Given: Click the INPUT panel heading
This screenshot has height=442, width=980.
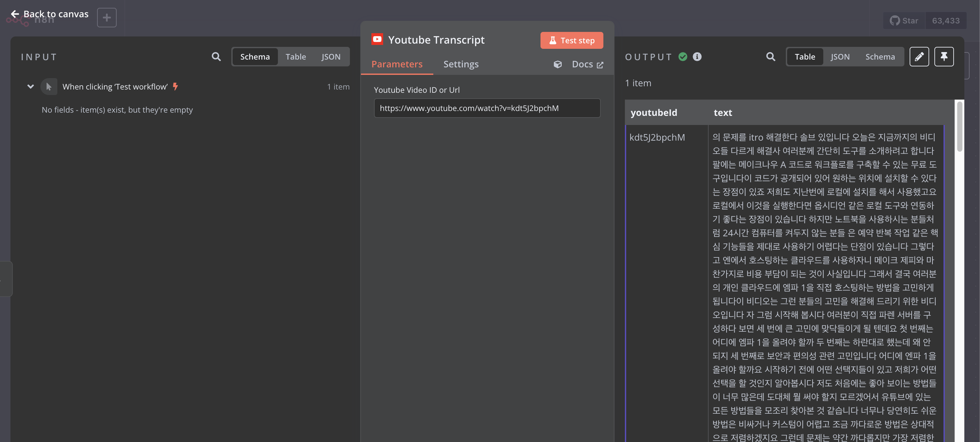Looking at the screenshot, I should coord(39,57).
